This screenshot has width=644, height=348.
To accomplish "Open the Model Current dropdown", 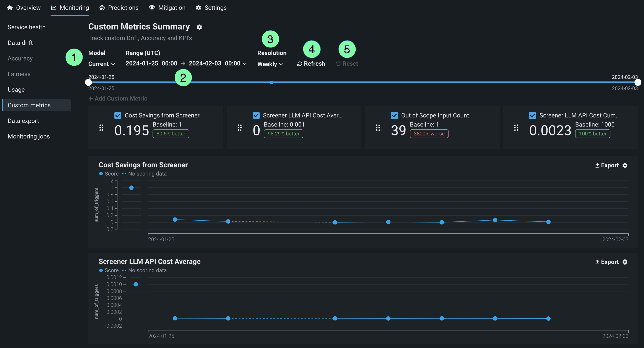I will [101, 64].
